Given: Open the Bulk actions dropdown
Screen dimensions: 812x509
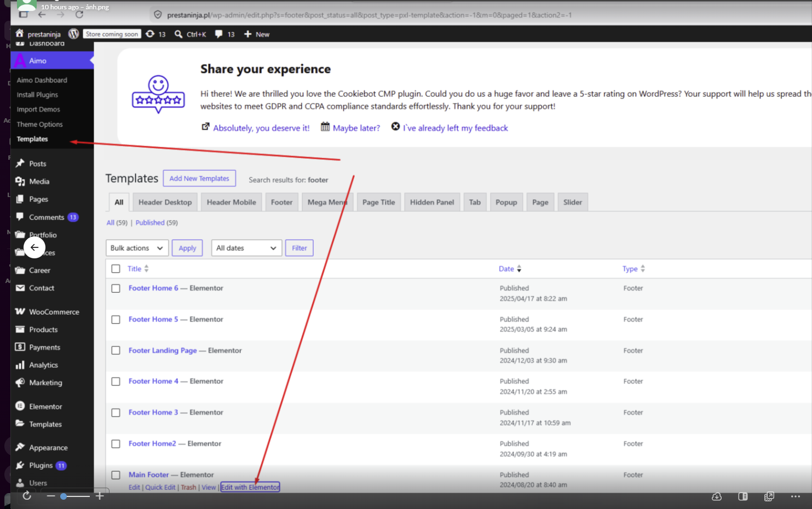Looking at the screenshot, I should click(137, 248).
